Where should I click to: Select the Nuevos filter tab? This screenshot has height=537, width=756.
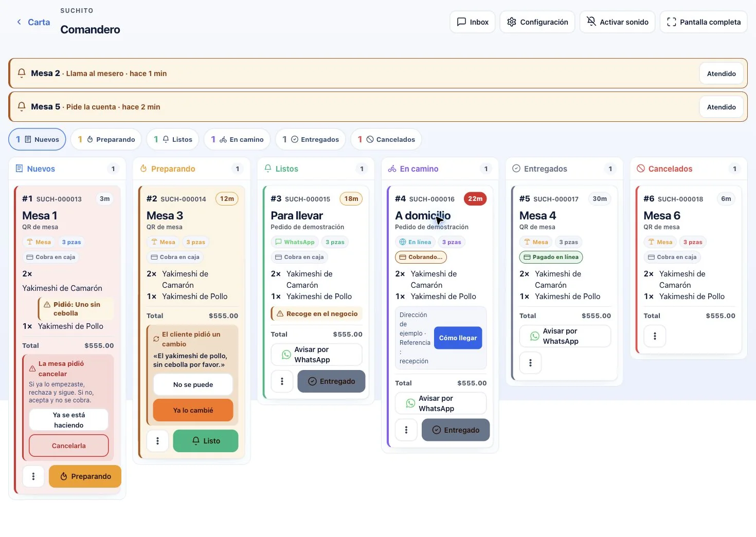click(38, 139)
